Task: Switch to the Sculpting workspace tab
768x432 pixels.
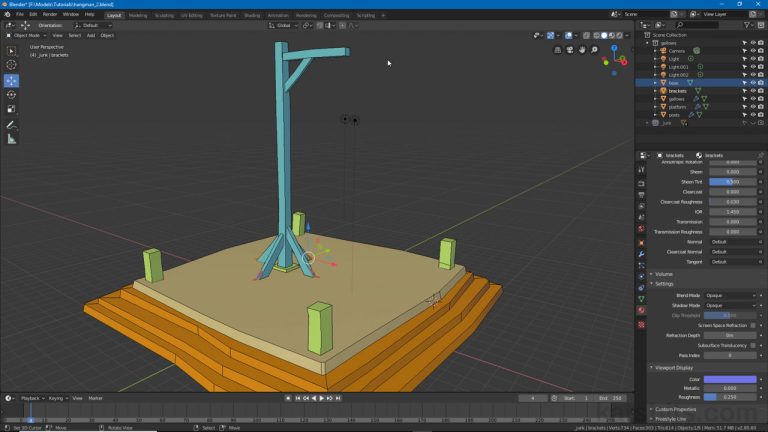Action: (163, 15)
